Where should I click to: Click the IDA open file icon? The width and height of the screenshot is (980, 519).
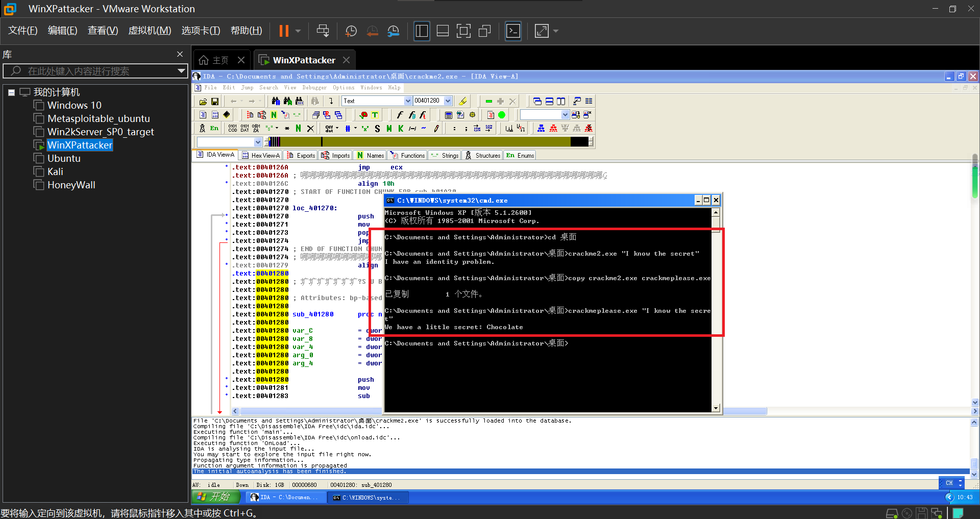click(x=203, y=101)
